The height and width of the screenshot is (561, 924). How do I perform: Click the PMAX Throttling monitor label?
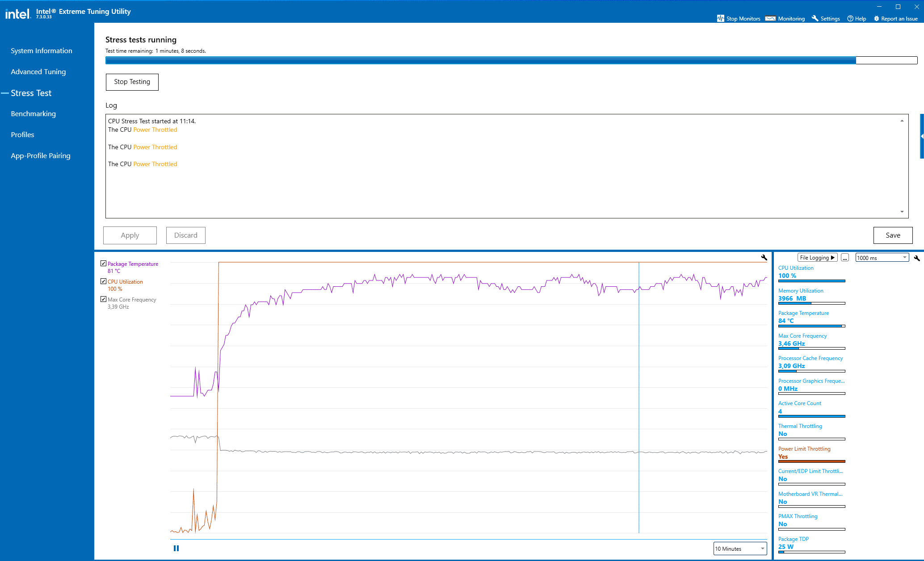(x=798, y=516)
